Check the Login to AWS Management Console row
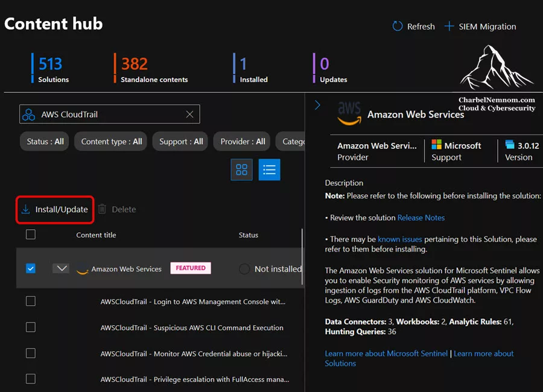 pos(31,301)
